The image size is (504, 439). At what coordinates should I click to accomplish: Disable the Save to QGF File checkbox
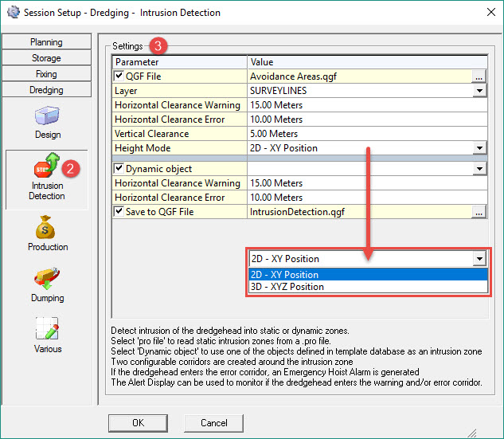pos(119,212)
